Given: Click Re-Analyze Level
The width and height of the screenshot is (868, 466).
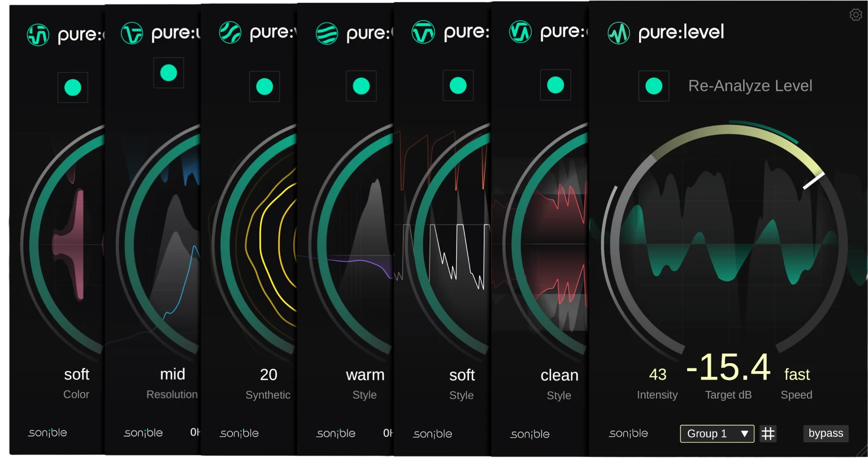Looking at the screenshot, I should pyautogui.click(x=750, y=85).
